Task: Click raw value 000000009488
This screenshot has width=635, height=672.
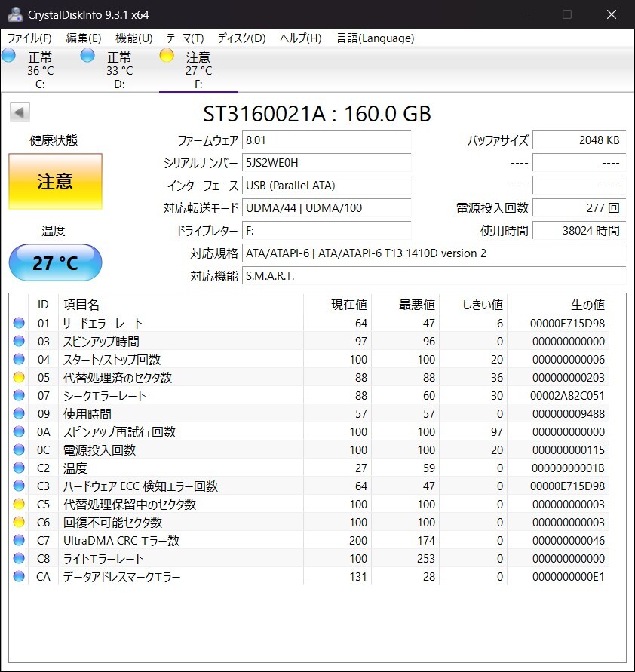Action: point(568,413)
